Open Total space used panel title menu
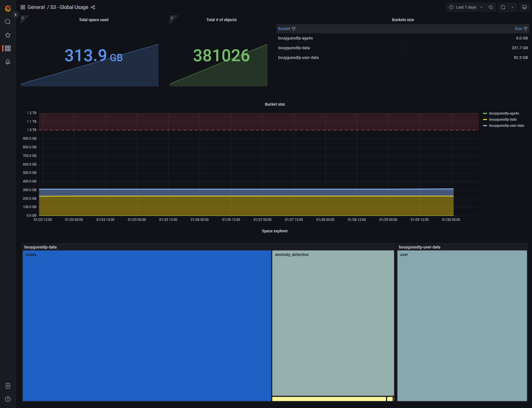The image size is (532, 408). click(x=94, y=20)
